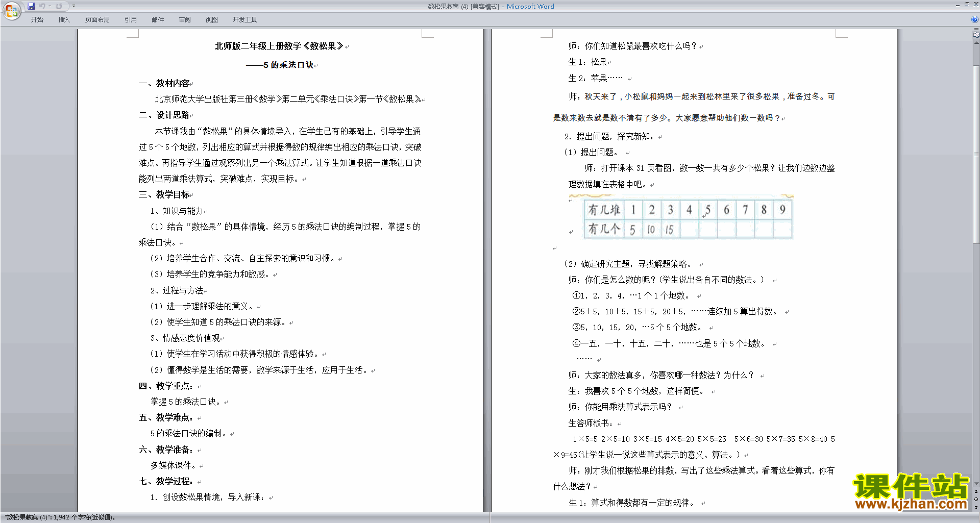The image size is (980, 523).
Task: Click the vertical scrollbar down arrow
Action: pos(976,484)
